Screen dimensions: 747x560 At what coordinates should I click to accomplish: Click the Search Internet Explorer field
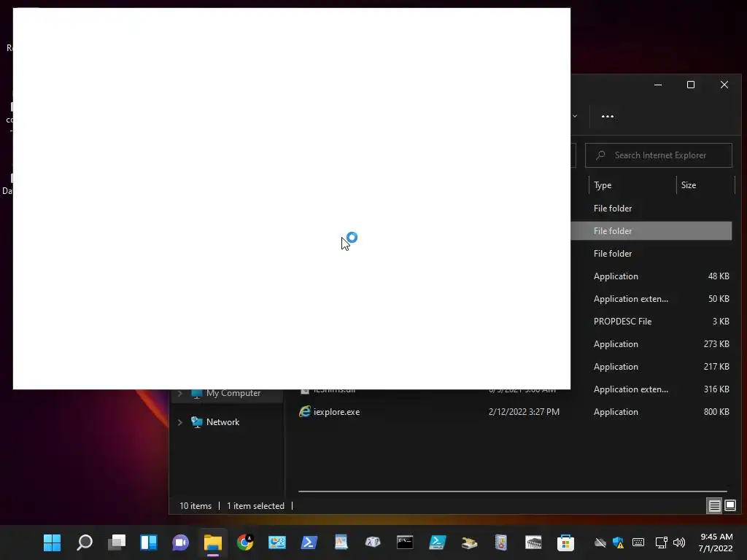click(x=659, y=155)
